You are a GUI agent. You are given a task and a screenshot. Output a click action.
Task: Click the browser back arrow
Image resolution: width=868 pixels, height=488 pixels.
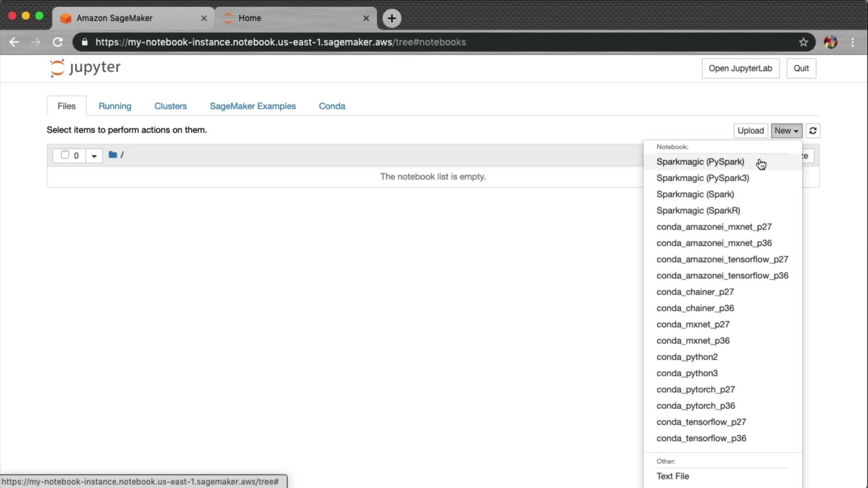pyautogui.click(x=14, y=42)
